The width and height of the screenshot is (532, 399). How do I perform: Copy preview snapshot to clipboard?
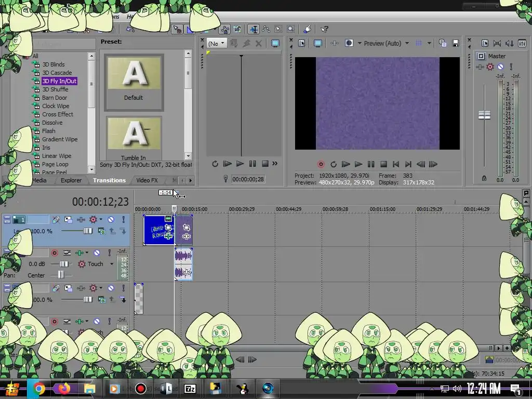pyautogui.click(x=443, y=43)
